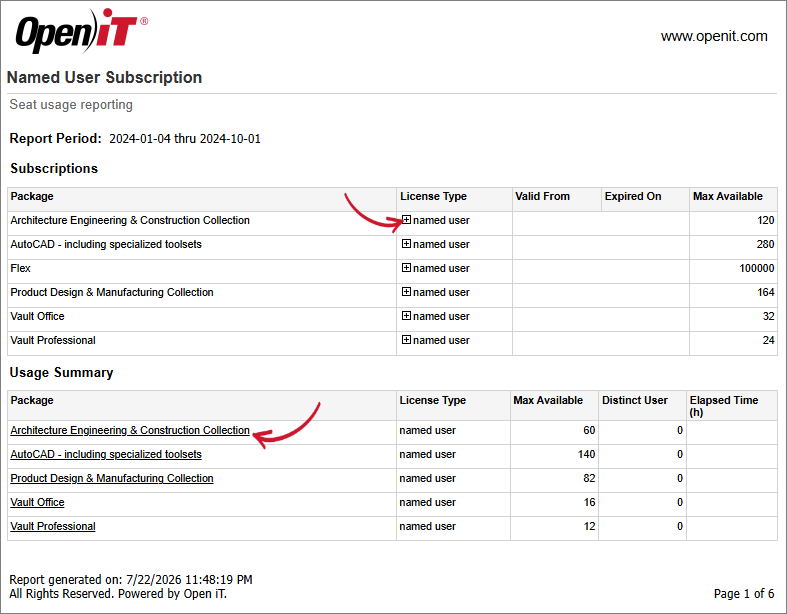The height and width of the screenshot is (614, 787).
Task: Select the report period dates 2024-01-04 thru 2024-10-01
Action: 185,139
